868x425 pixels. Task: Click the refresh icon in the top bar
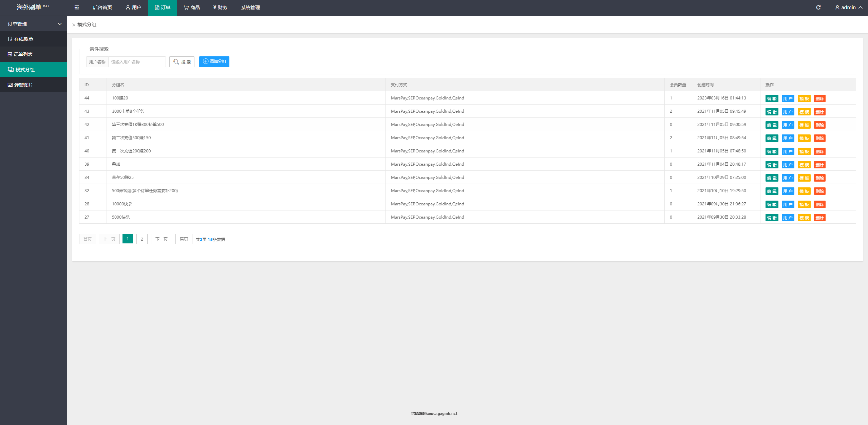pyautogui.click(x=818, y=7)
